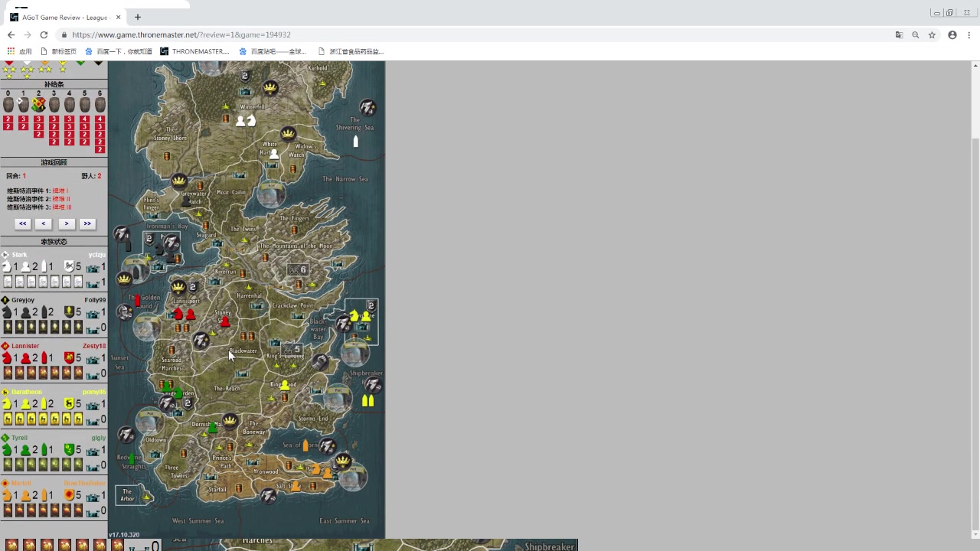Open the THRONEMASTER bookmark
The height and width of the screenshot is (551, 980).
point(194,51)
